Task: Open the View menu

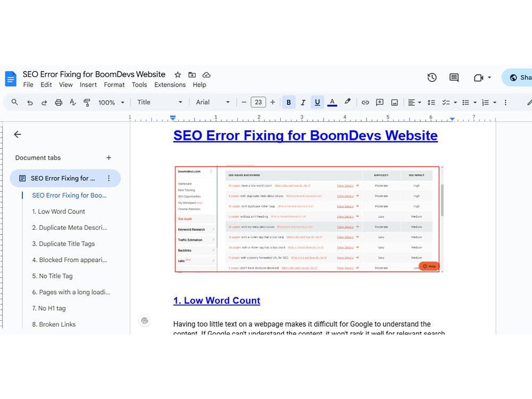Action: click(66, 85)
